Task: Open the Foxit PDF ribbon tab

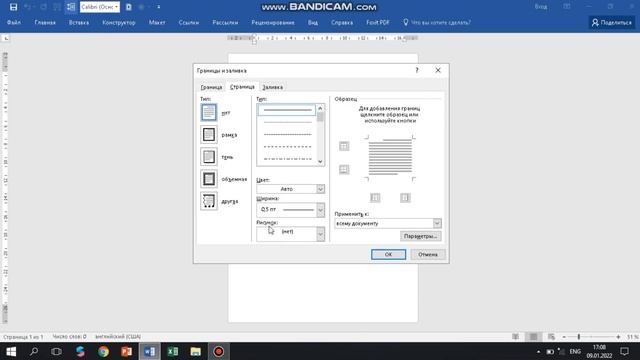Action: tap(378, 22)
